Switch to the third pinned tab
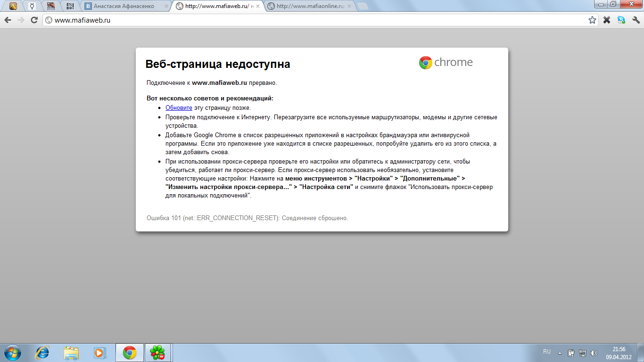The width and height of the screenshot is (644, 362). pos(51,6)
